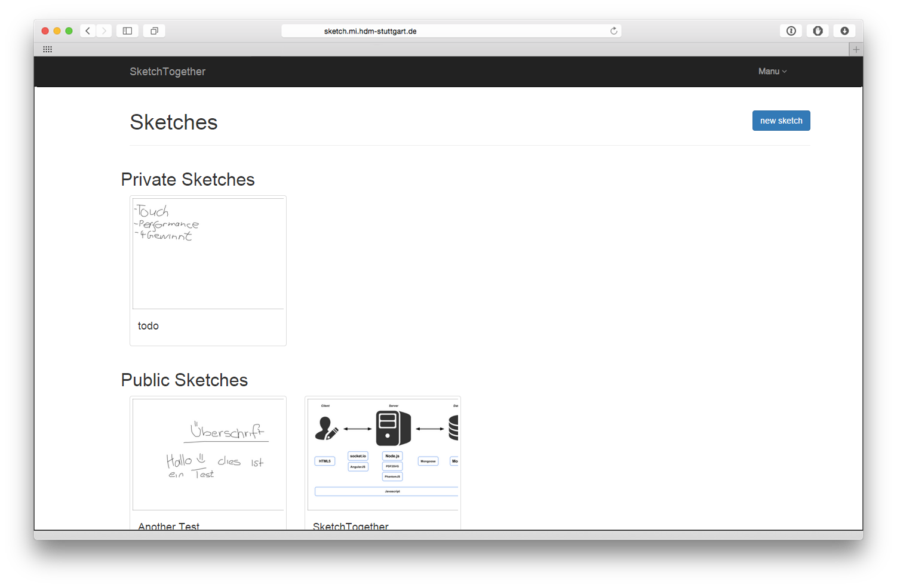Show all tabs overview button
Image resolution: width=897 pixels, height=588 pixels.
[x=154, y=31]
